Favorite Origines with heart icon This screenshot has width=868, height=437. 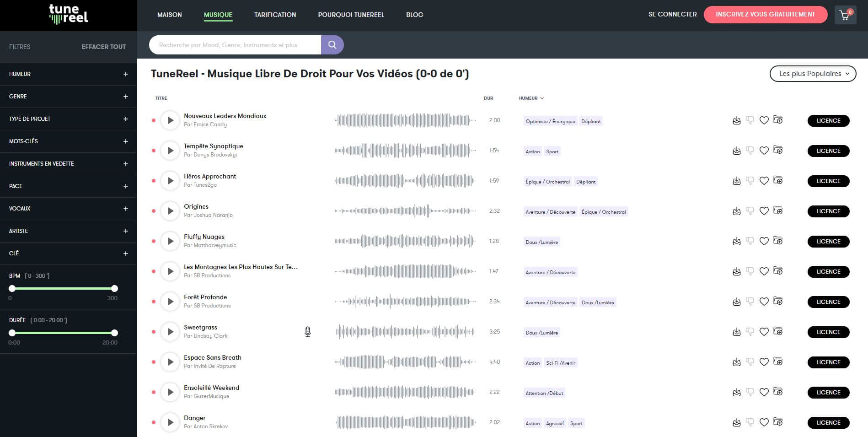tap(764, 211)
